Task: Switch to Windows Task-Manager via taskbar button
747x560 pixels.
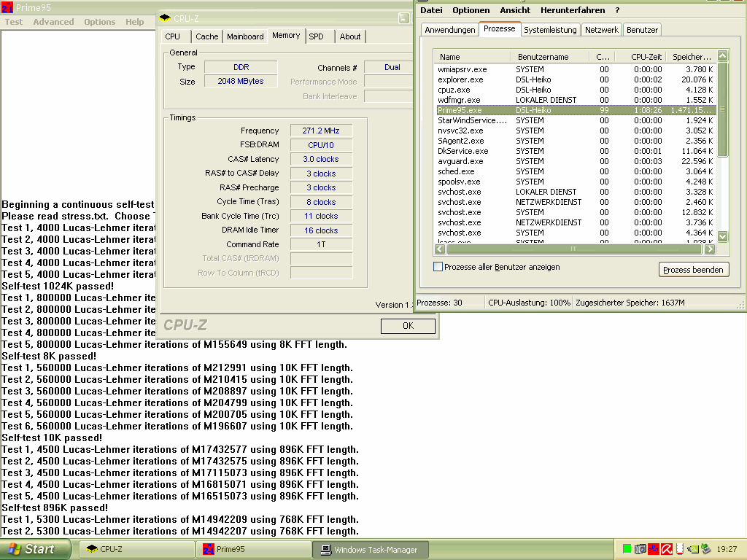Action: tap(371, 549)
